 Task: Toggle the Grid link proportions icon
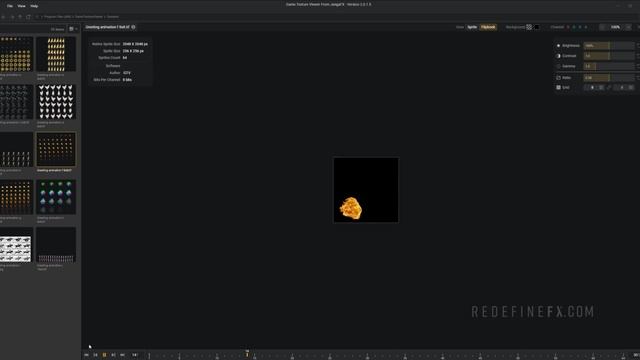coord(609,87)
